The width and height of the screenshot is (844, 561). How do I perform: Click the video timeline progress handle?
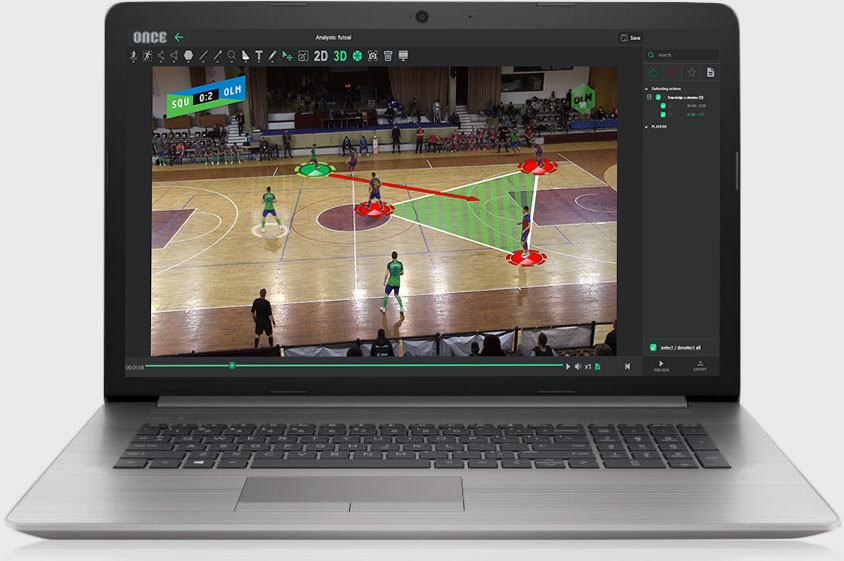click(x=232, y=366)
